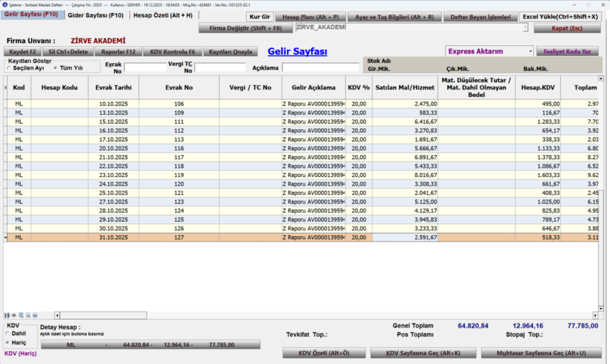
Task: Click the KDV Kontrolu F6 button
Action: coord(172,52)
